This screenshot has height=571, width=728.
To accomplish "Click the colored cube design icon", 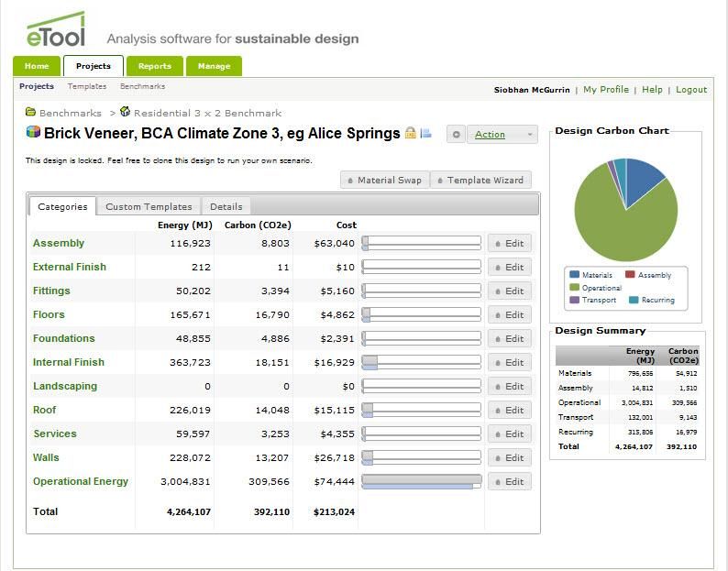I will (x=33, y=133).
